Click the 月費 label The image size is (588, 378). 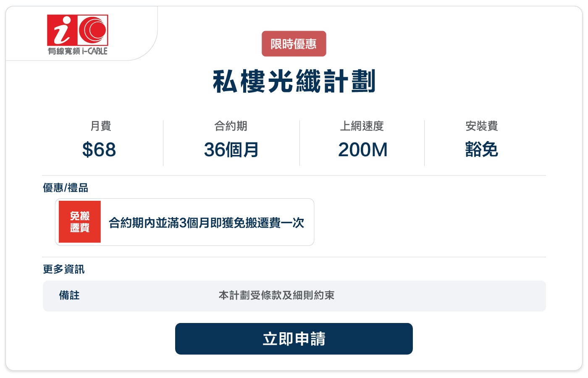(101, 126)
